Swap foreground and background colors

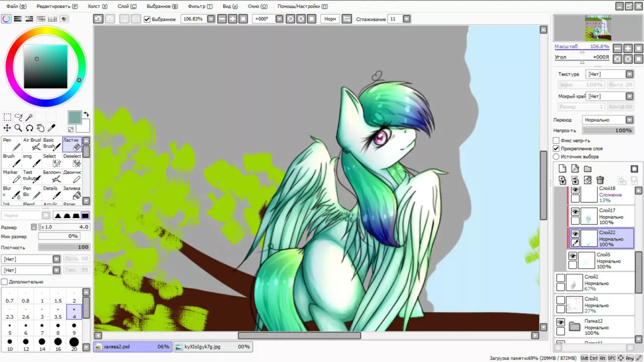click(86, 115)
